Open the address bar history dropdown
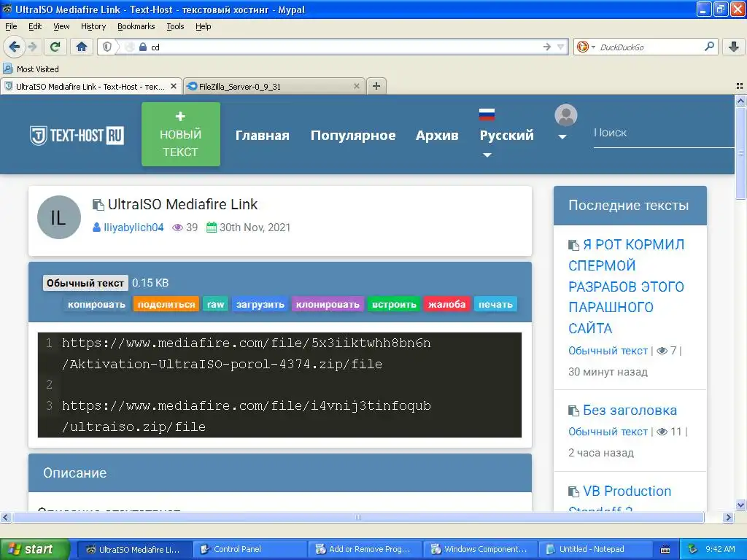Screen dimensions: 747x560 pyautogui.click(x=561, y=47)
